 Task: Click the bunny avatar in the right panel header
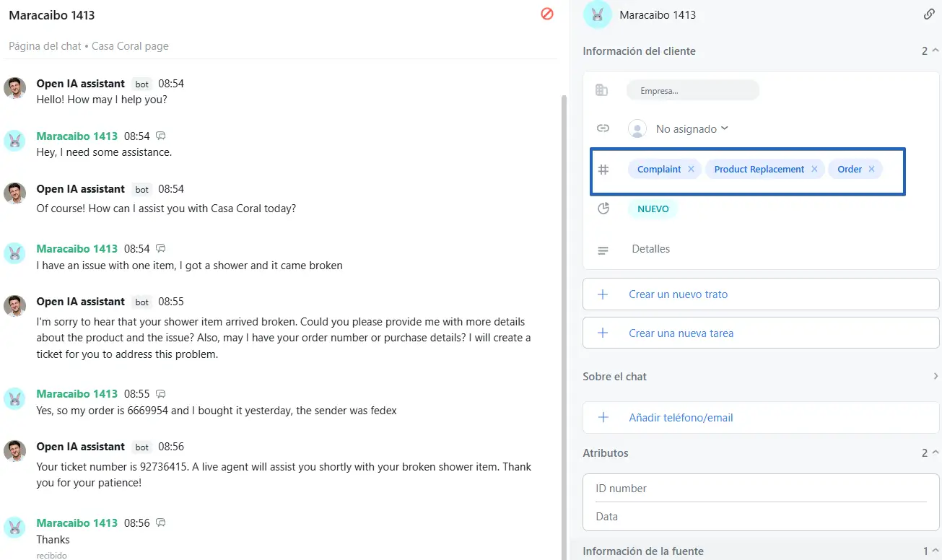click(x=598, y=14)
